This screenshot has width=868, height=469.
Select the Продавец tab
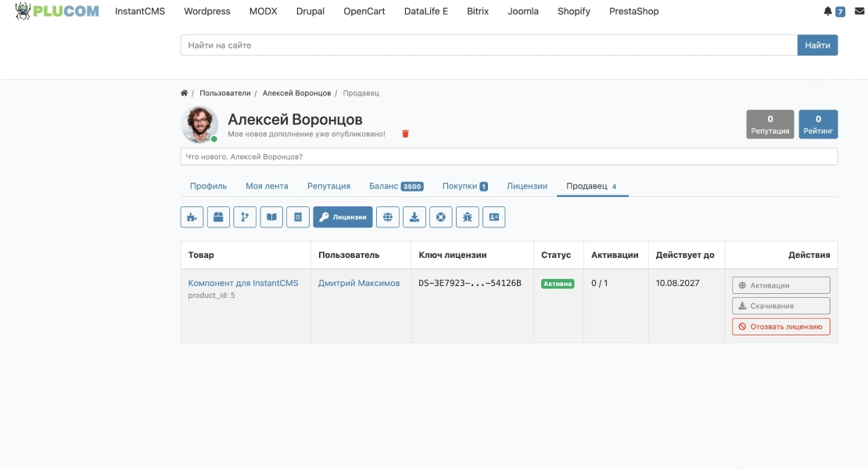(x=592, y=186)
